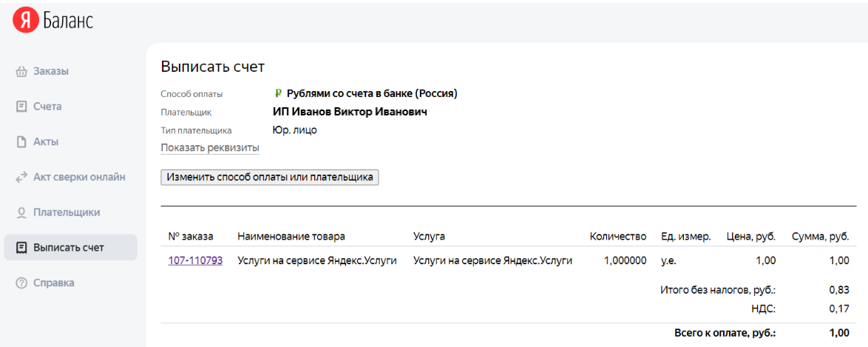Click the arrows icon beside Акт сверки онлайн
The image size is (868, 347).
pyautogui.click(x=21, y=178)
